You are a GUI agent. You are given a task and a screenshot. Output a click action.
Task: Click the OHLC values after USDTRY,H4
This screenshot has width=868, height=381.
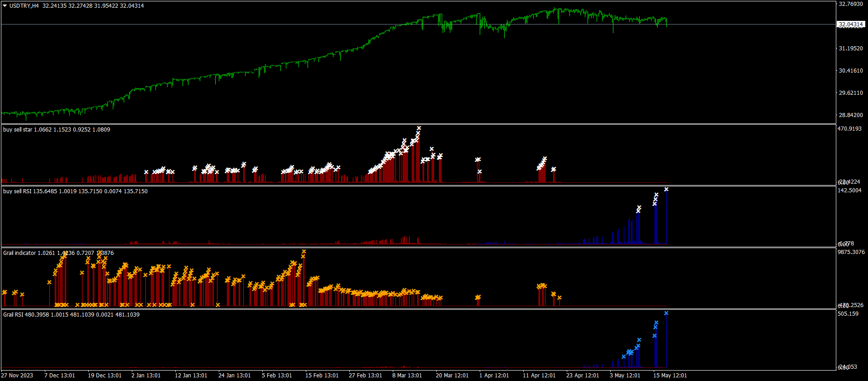93,6
